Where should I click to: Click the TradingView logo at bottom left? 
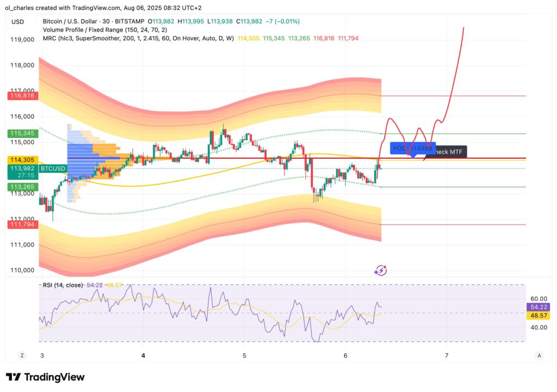[x=45, y=377]
